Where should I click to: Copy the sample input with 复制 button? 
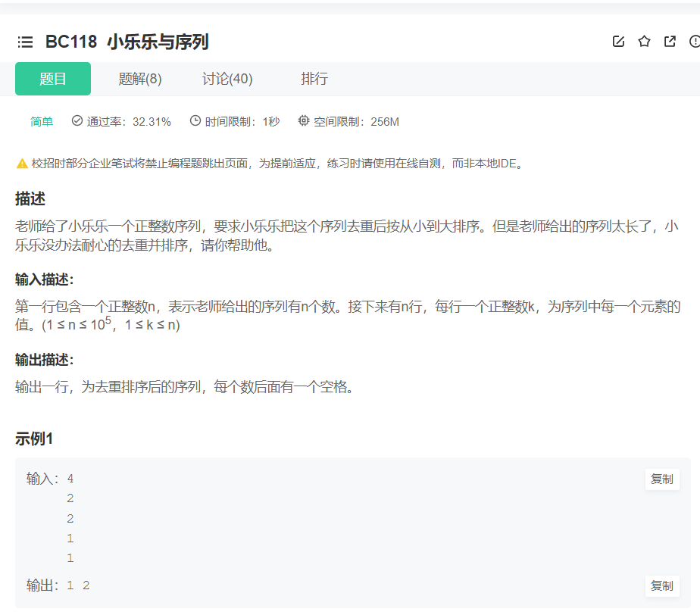(661, 479)
